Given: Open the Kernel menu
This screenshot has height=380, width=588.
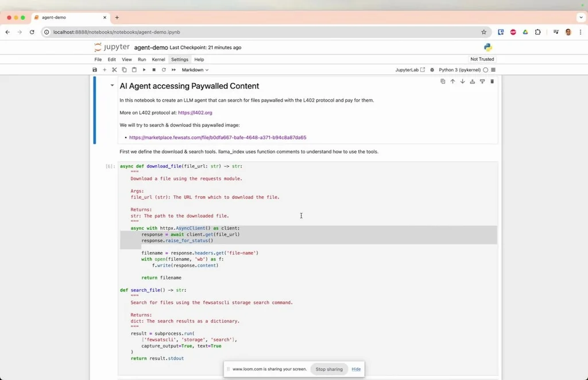Looking at the screenshot, I should [x=158, y=59].
